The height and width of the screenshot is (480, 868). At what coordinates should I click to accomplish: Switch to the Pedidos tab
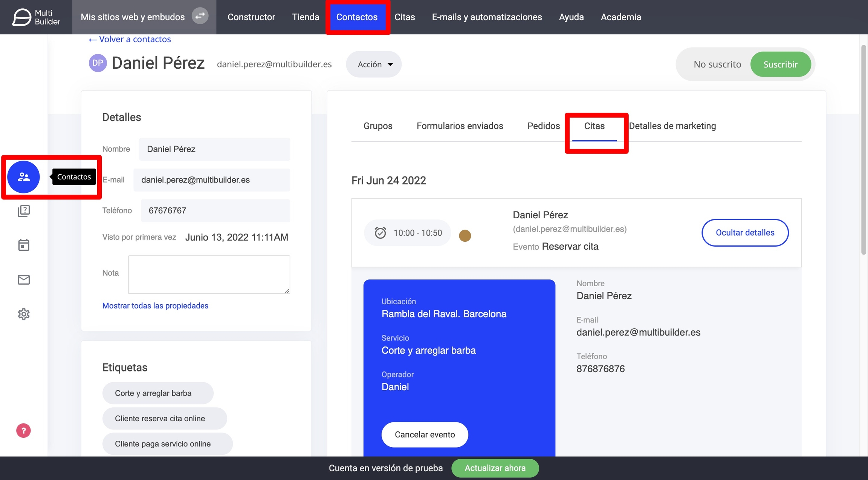[x=543, y=126]
